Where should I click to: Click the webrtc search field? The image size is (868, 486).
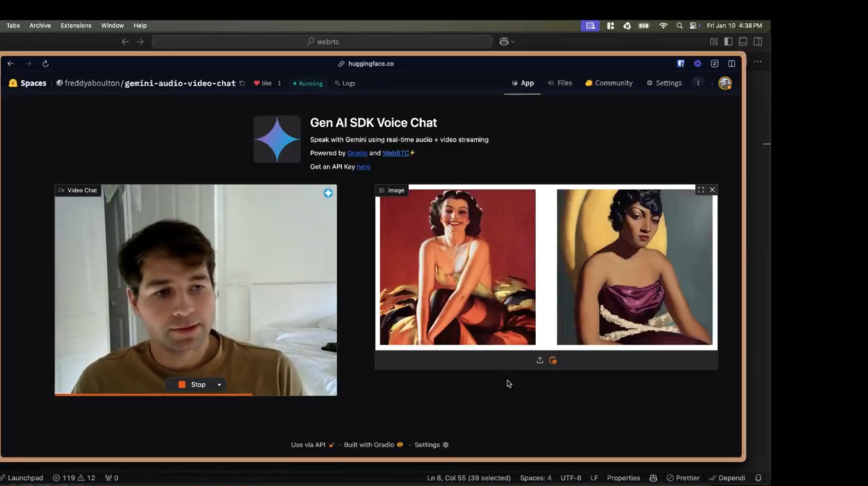click(322, 41)
